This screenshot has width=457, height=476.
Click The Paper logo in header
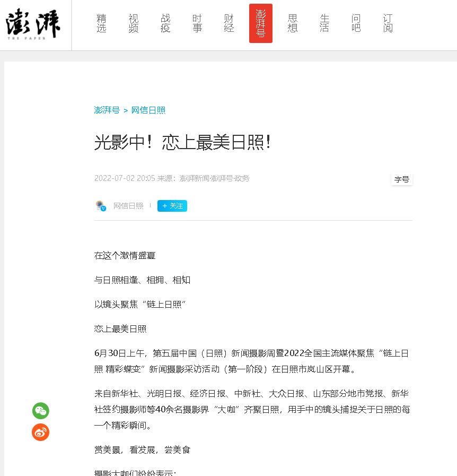[33, 24]
